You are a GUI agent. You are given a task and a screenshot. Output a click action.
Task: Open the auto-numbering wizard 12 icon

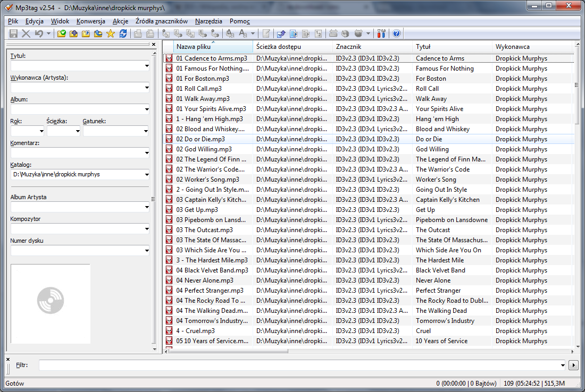click(318, 33)
